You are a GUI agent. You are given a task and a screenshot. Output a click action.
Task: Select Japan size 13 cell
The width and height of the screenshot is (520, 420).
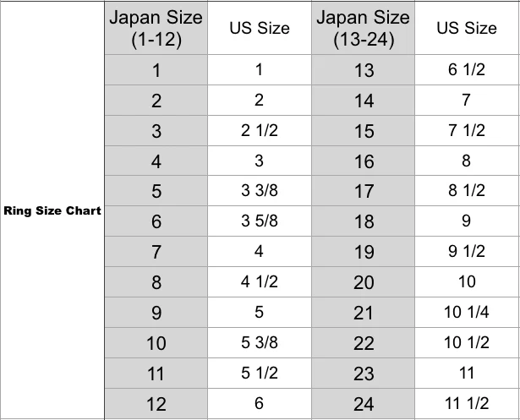364,70
